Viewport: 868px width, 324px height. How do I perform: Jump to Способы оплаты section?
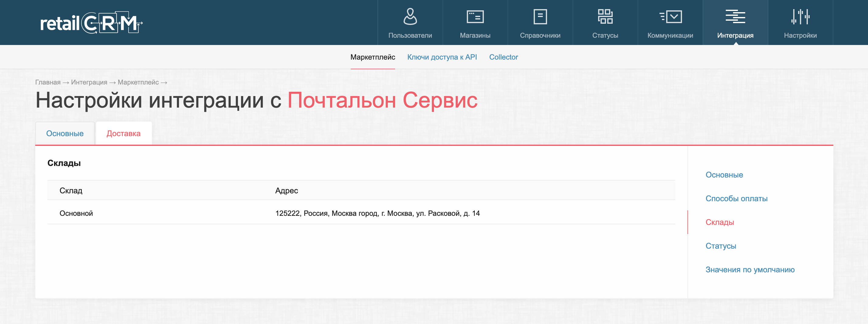click(737, 198)
